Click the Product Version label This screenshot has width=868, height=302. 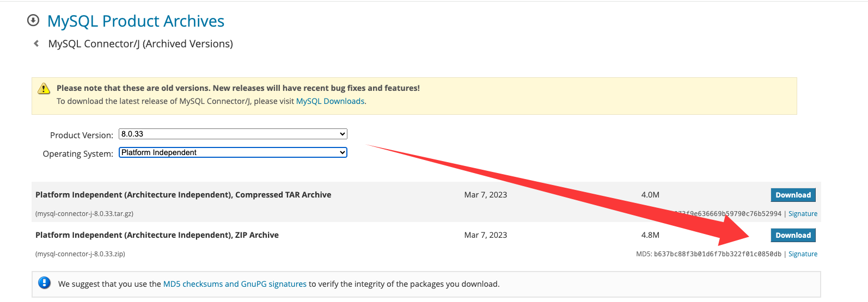(x=82, y=135)
